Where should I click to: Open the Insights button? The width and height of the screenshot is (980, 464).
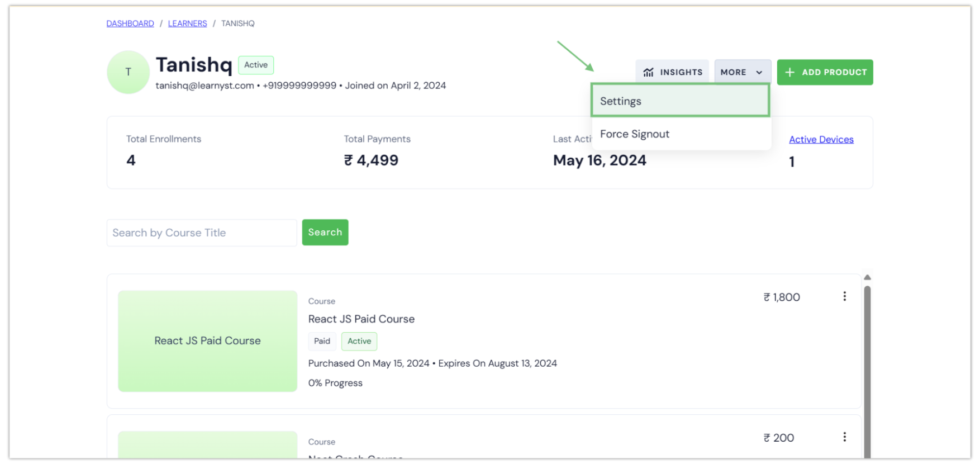tap(672, 72)
